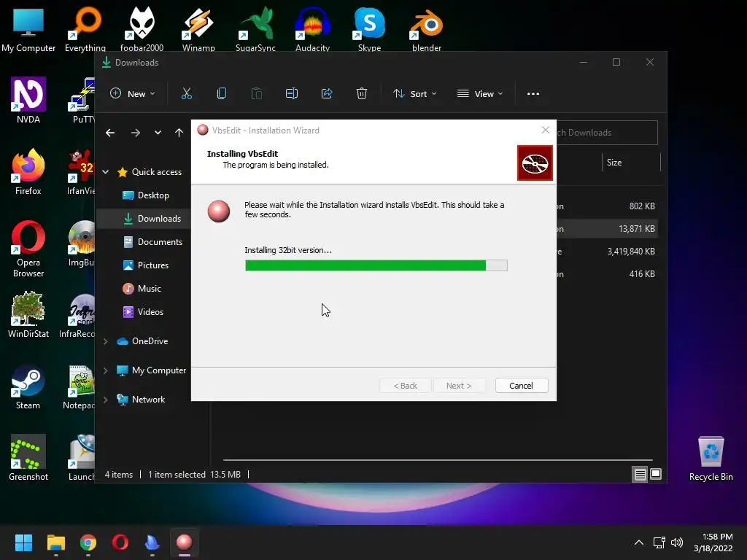Switch to large thumbnails view icon
Viewport: 747px width, 560px height.
click(x=656, y=474)
